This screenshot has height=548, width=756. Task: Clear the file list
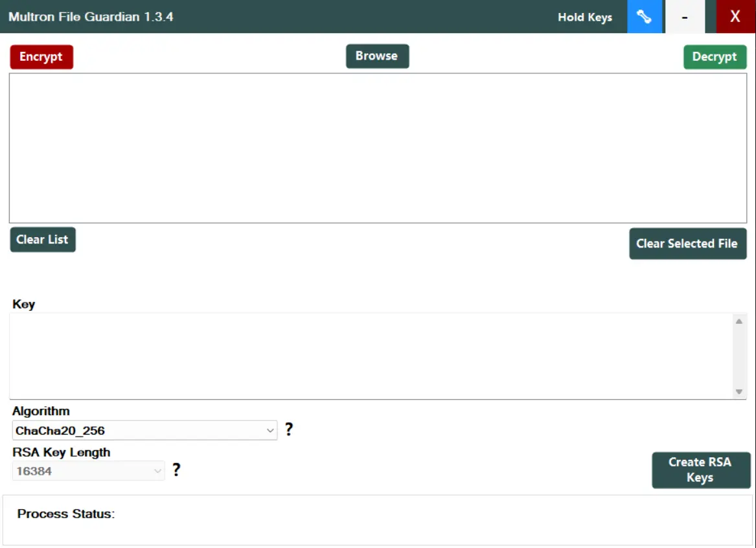pos(42,240)
